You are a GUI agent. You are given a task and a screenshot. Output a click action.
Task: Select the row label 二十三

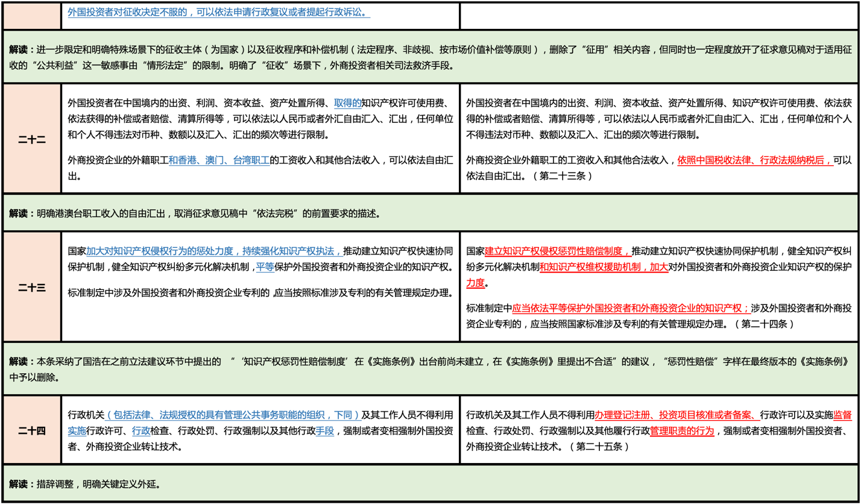(x=32, y=288)
